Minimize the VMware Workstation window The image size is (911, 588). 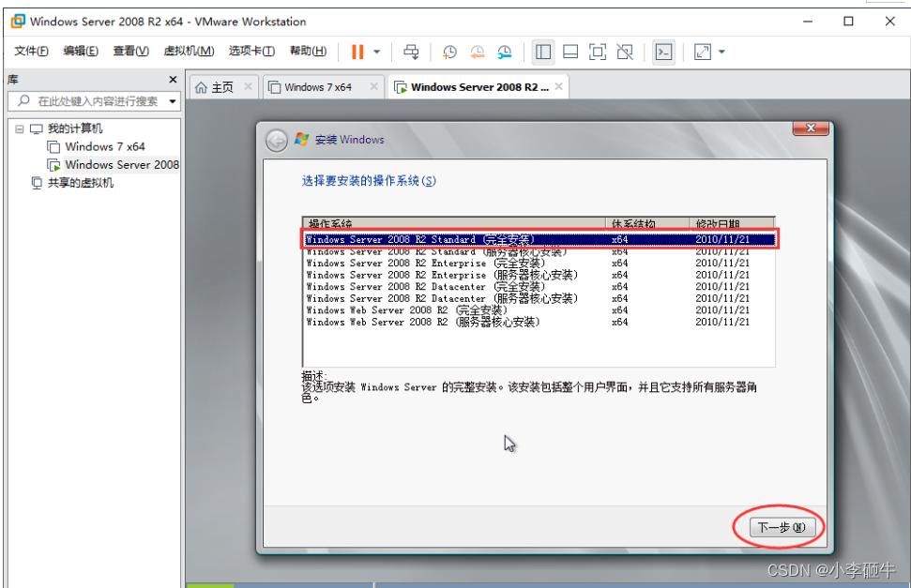click(808, 22)
